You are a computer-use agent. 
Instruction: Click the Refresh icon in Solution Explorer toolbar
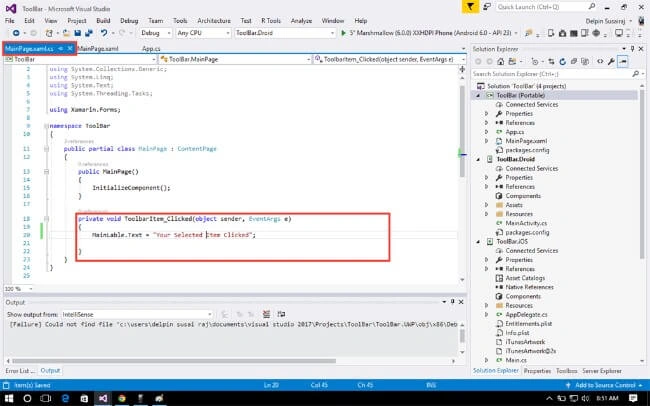click(x=563, y=62)
